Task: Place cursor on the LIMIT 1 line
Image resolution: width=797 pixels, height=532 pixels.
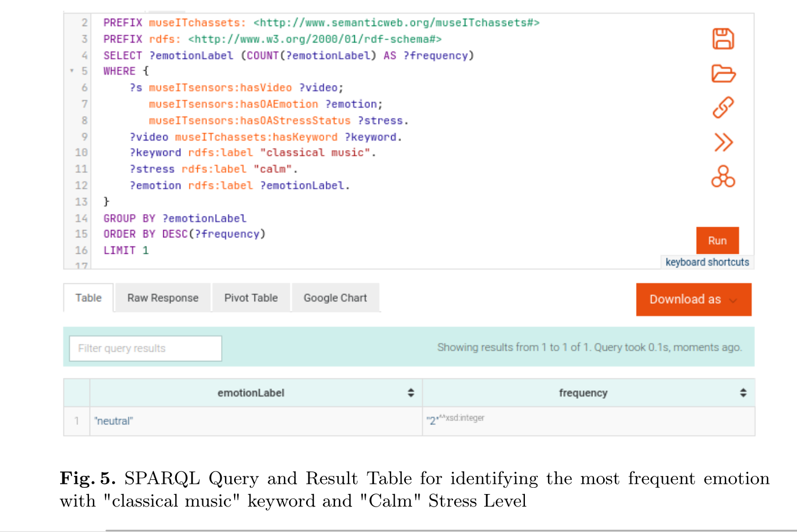Action: click(126, 250)
